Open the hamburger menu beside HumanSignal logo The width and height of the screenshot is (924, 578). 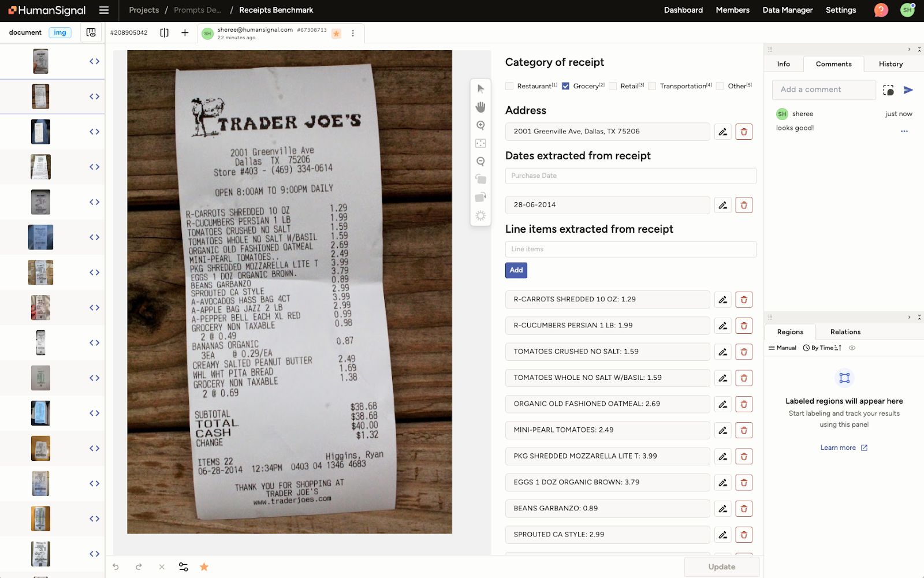[x=104, y=10]
